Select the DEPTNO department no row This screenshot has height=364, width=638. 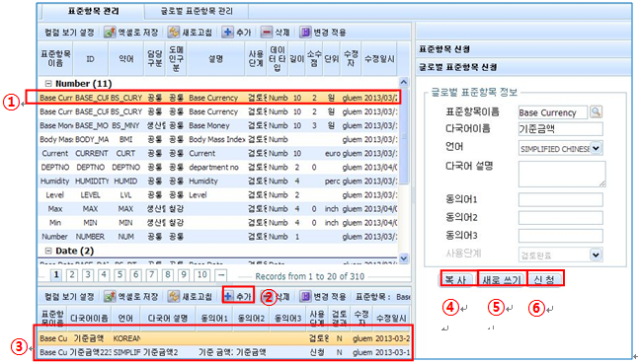point(218,168)
